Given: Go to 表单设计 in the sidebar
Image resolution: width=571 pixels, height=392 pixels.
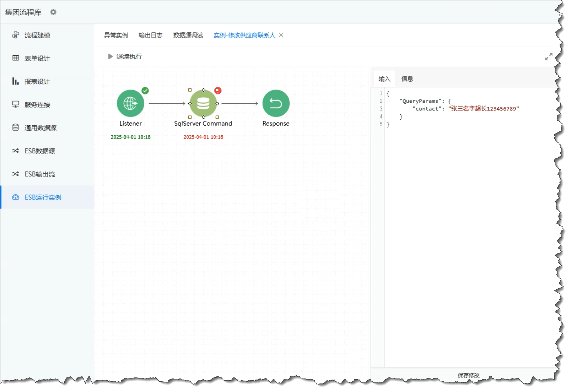Looking at the screenshot, I should (37, 58).
